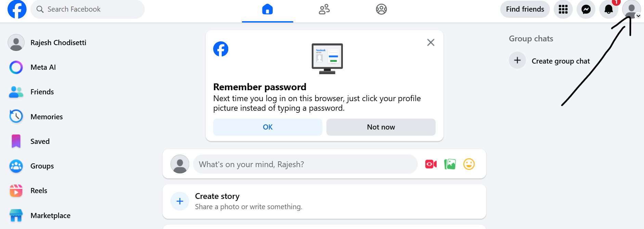Open Reels from the sidebar
644x229 pixels.
pyautogui.click(x=39, y=190)
